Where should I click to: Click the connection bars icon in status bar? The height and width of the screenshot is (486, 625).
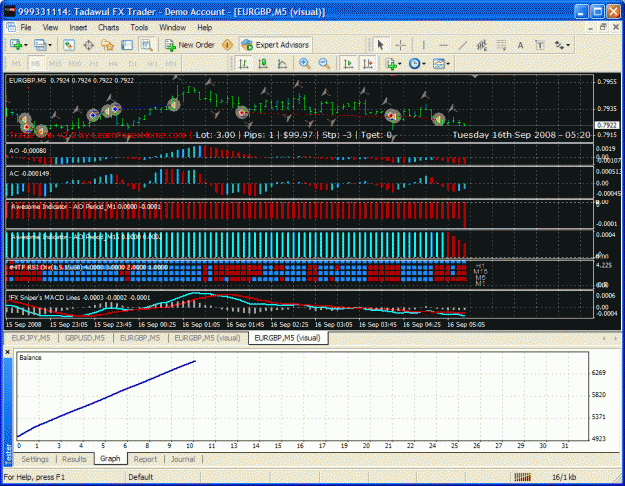click(522, 477)
